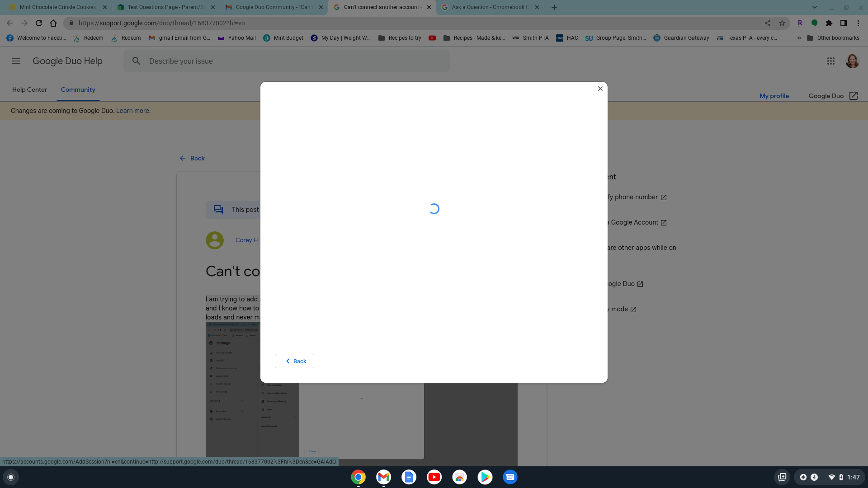Click My profile link top right
Screen dimensions: 868x488
[774, 95]
